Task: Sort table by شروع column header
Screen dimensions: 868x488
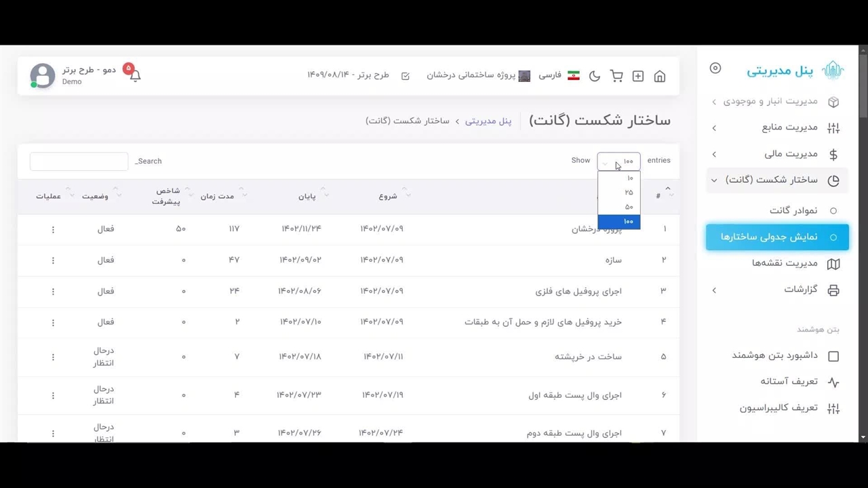Action: pos(388,197)
